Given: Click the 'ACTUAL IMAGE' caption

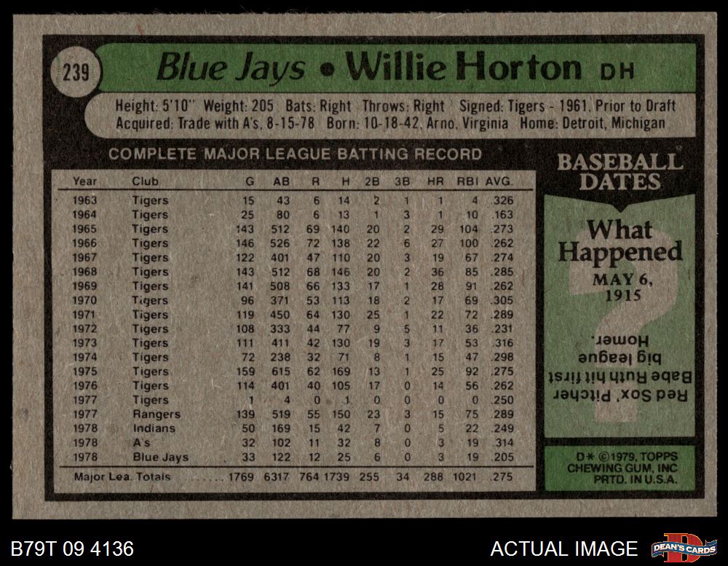Looking at the screenshot, I should point(563,549).
